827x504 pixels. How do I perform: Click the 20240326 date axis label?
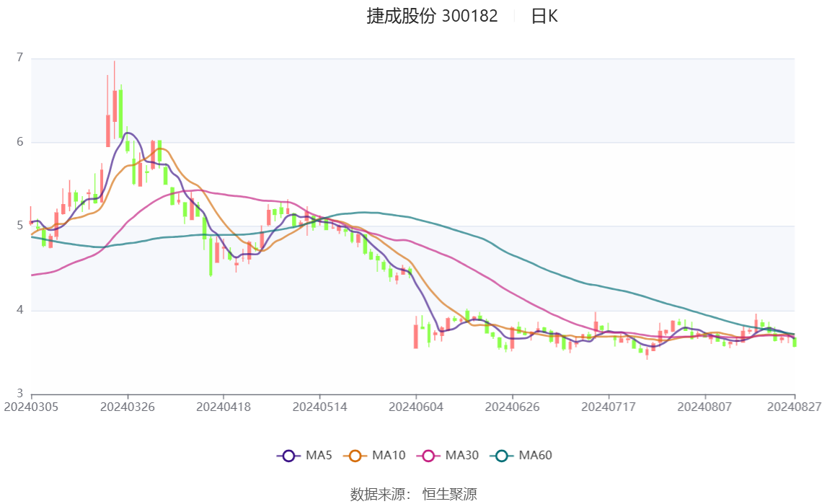click(128, 407)
